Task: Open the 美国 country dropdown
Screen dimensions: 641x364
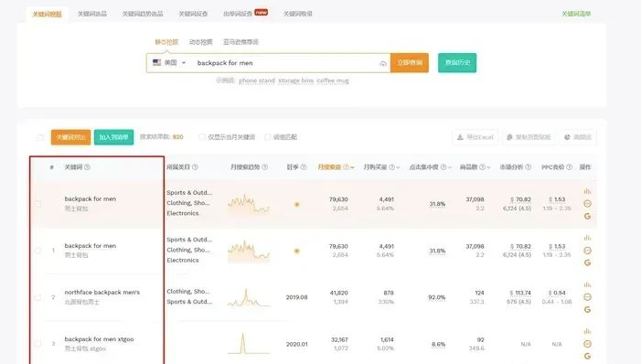Action: [x=170, y=62]
